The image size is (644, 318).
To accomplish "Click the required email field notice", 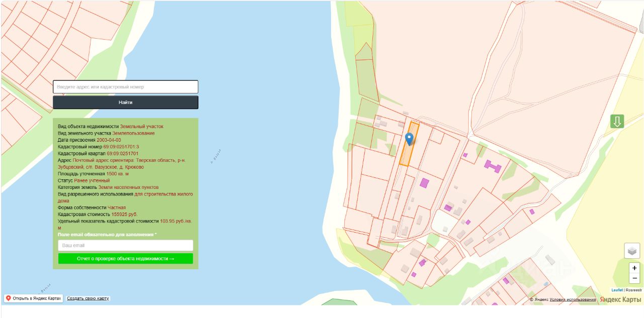I will [107, 235].
